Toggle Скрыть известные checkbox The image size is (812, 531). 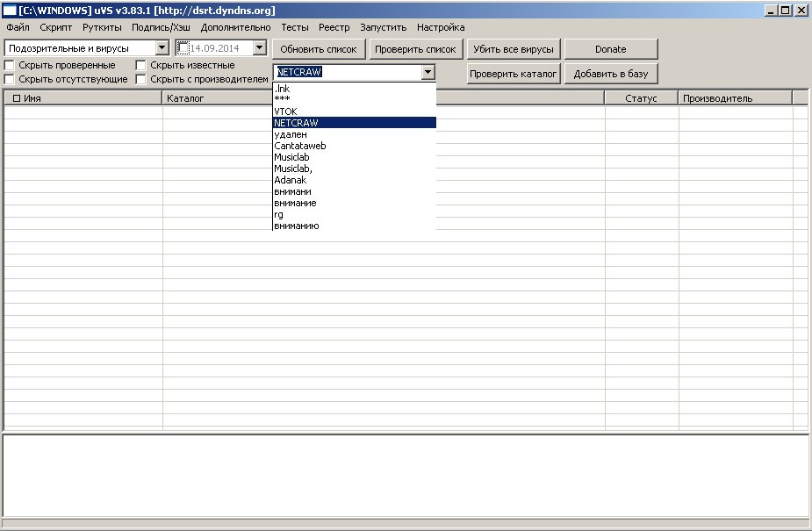point(140,65)
